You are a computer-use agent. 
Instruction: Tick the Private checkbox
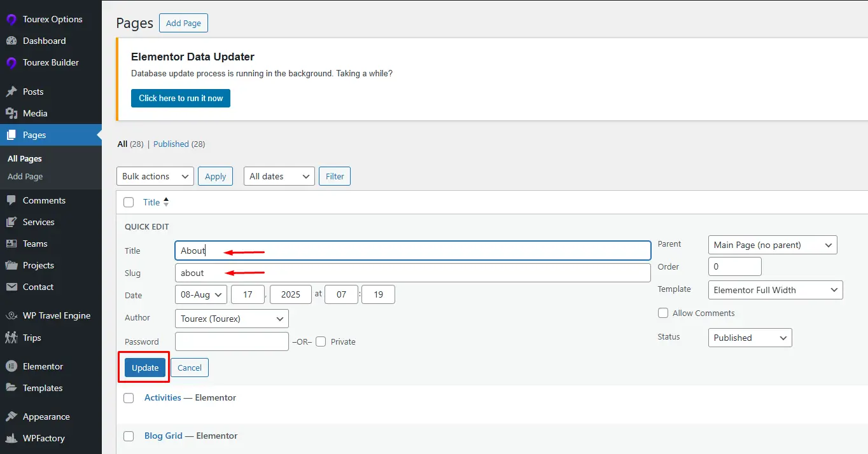321,341
